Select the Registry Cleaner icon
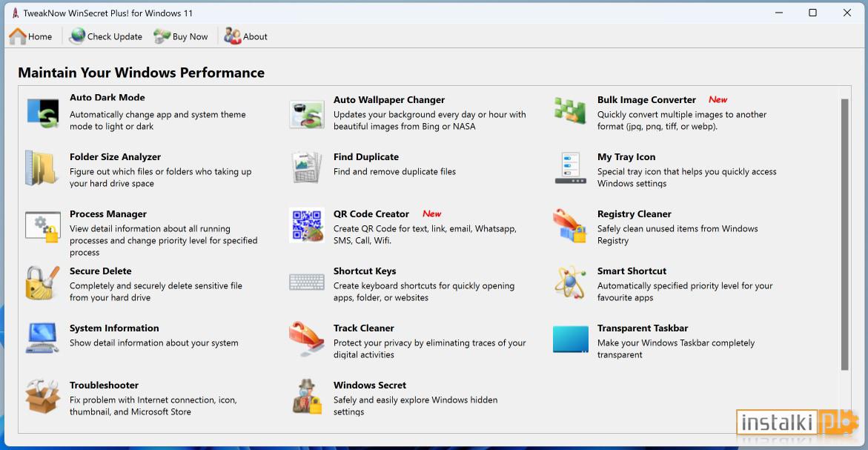The image size is (868, 450). pyautogui.click(x=569, y=225)
